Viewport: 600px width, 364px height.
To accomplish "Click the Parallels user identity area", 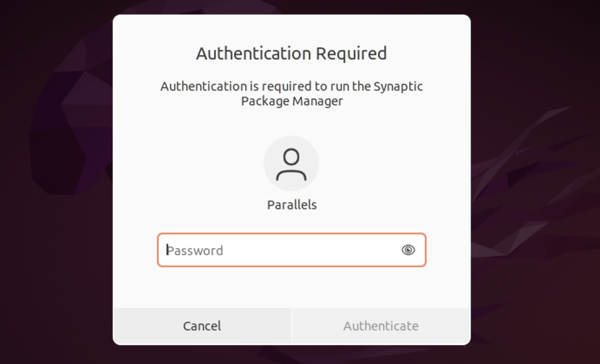I will 291,205.
